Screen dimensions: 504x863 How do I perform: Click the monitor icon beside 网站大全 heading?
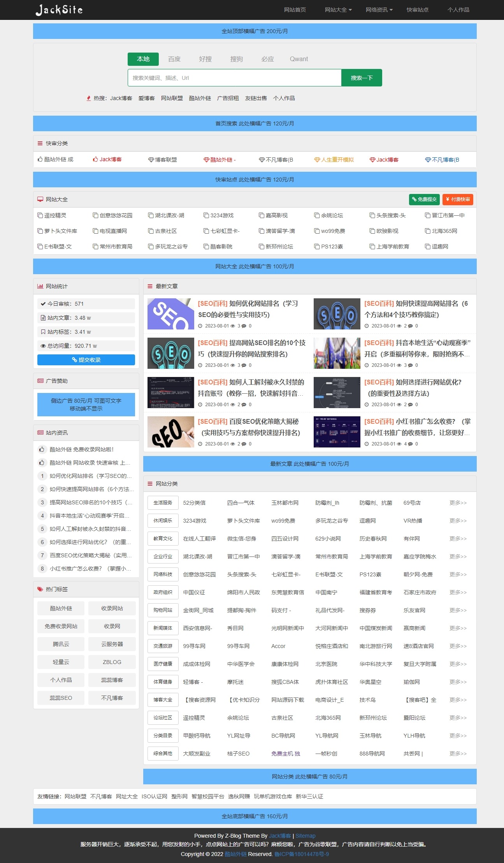coord(40,199)
